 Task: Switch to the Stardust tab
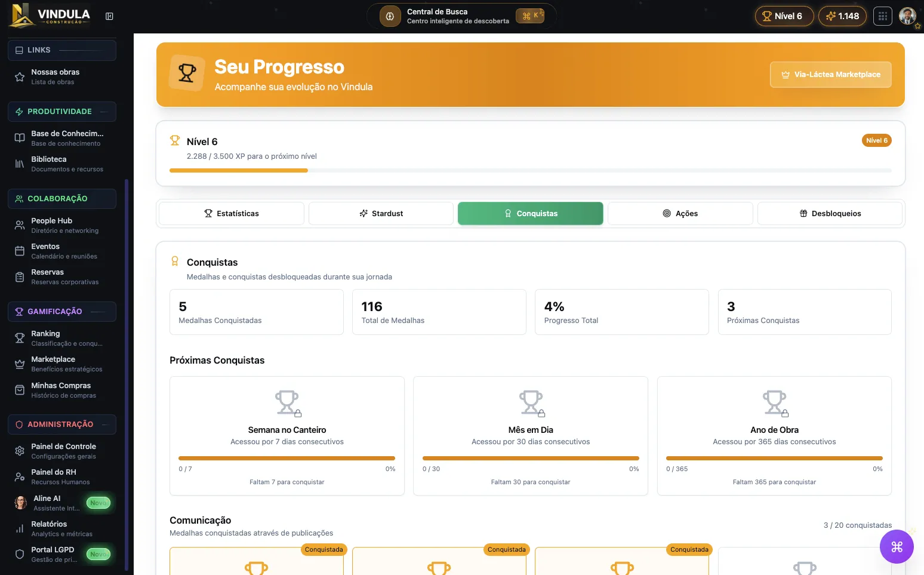click(x=381, y=214)
